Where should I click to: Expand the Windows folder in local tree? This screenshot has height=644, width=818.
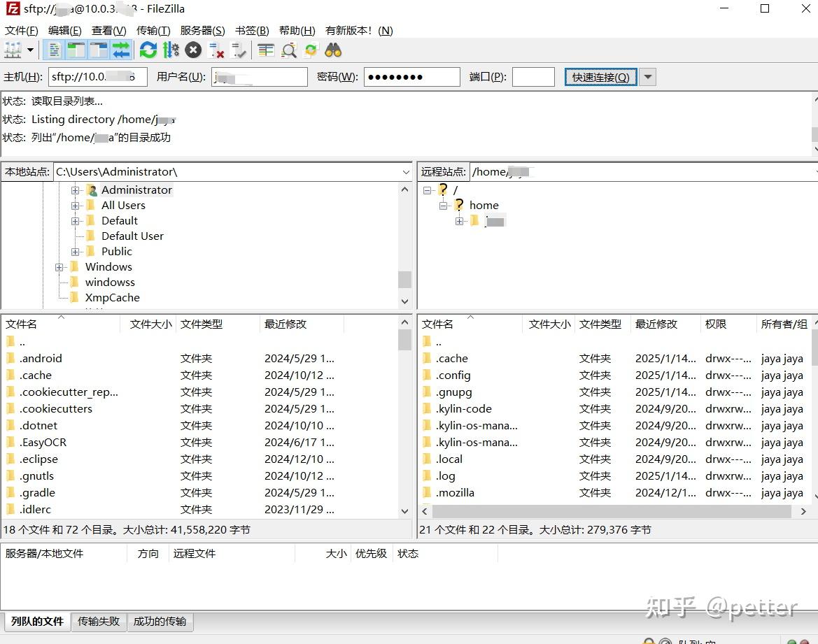point(59,266)
